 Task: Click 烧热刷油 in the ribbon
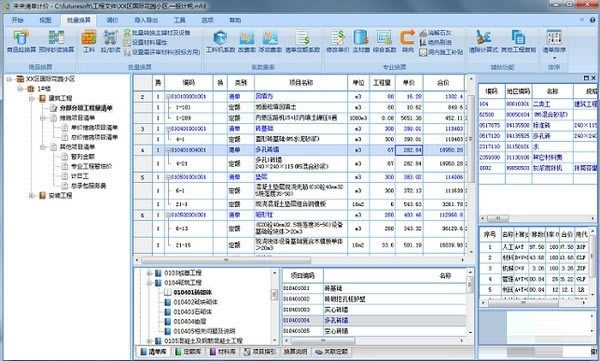435,42
